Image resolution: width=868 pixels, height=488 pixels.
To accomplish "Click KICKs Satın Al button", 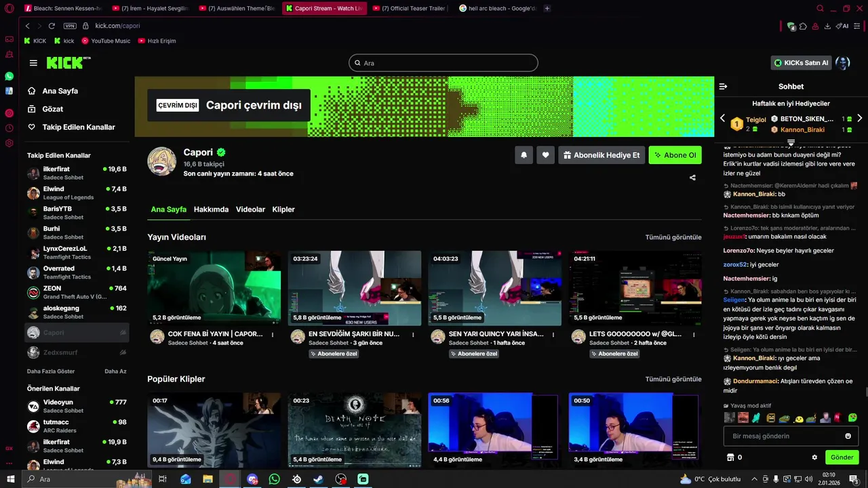I will tap(801, 63).
